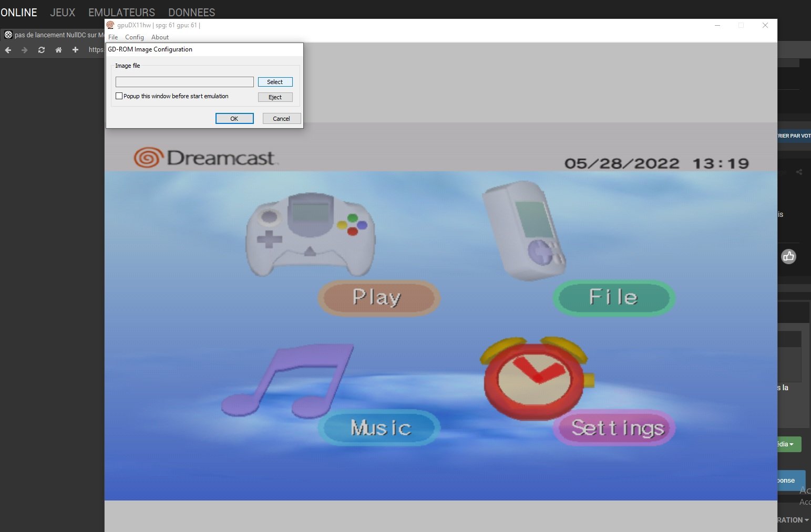This screenshot has width=811, height=532.
Task: Click the Select button for image file
Action: tap(275, 82)
